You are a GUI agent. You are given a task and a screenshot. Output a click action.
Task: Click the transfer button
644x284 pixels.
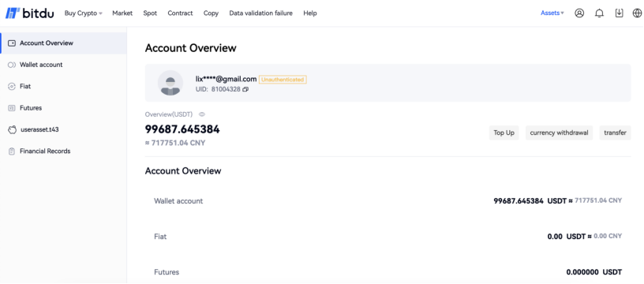coord(616,133)
